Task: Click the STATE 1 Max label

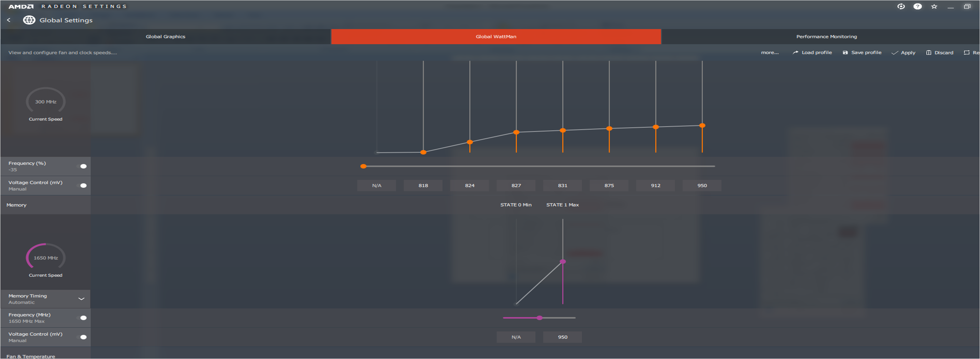Action: pos(562,205)
